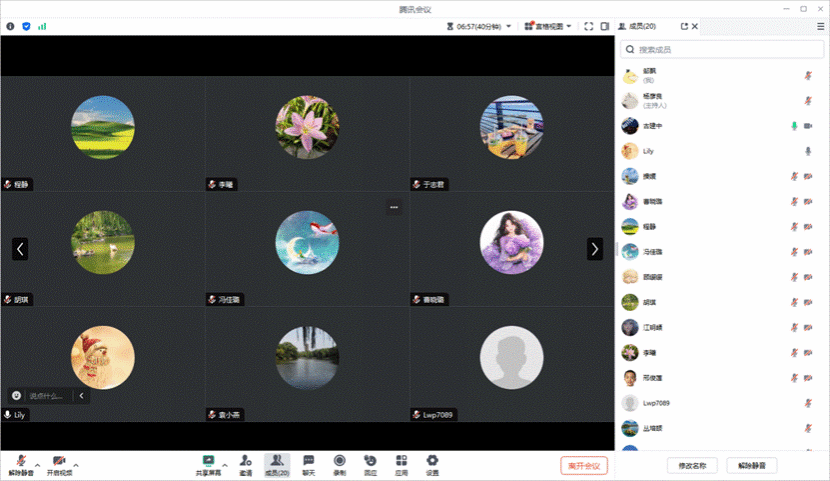Open the meeting timer dropdown
The width and height of the screenshot is (830, 481).
479,26
